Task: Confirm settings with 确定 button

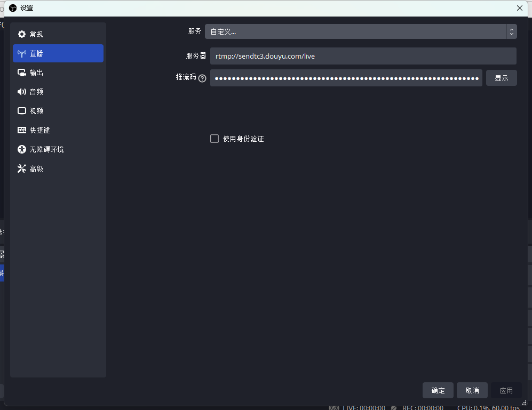Action: (438, 390)
